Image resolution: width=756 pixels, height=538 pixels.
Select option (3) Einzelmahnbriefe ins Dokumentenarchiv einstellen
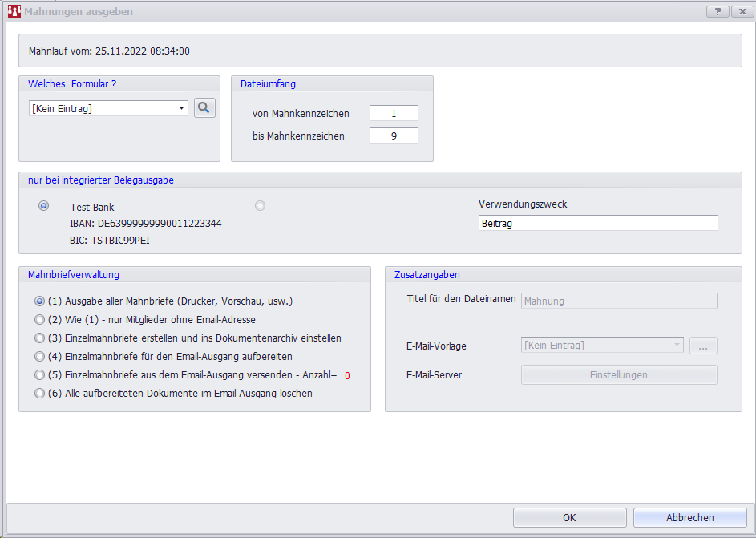point(39,338)
